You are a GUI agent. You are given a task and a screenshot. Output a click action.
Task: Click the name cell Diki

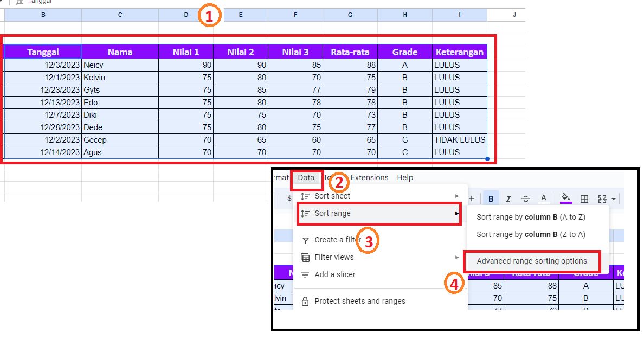[120, 115]
